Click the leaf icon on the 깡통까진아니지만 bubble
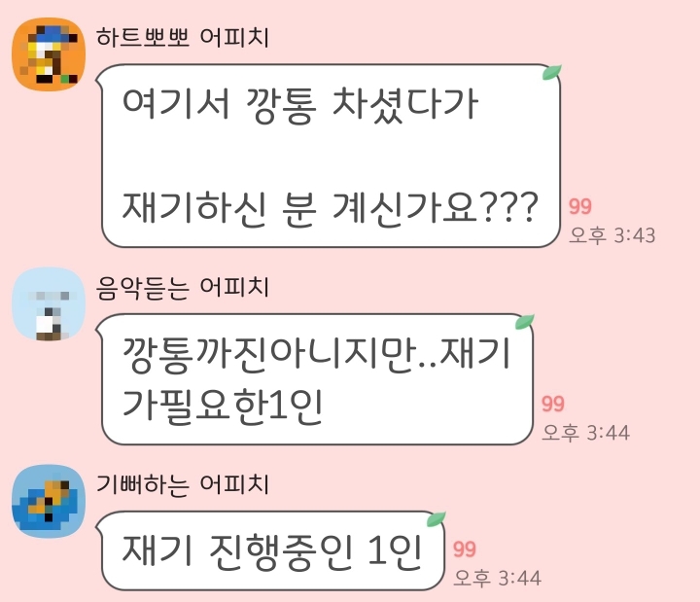700x602 pixels. [525, 322]
